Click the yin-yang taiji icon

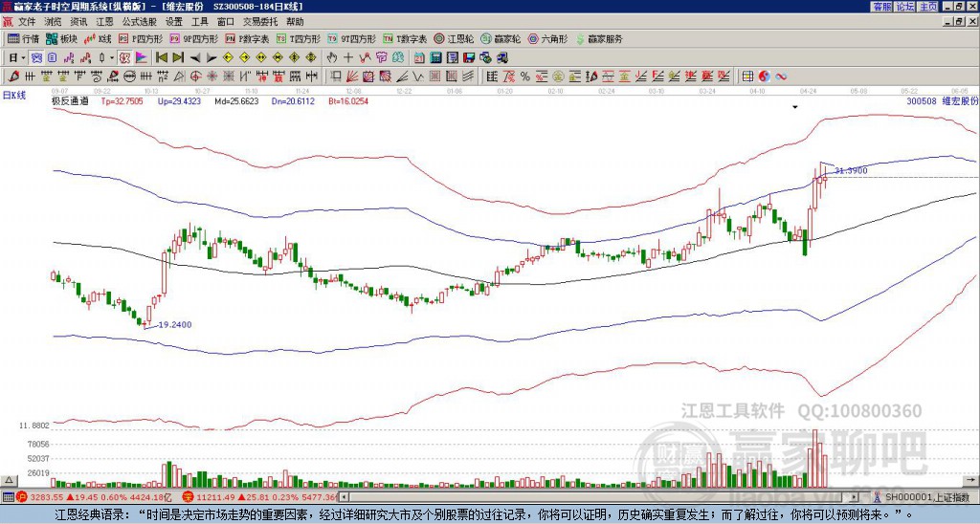(764, 76)
